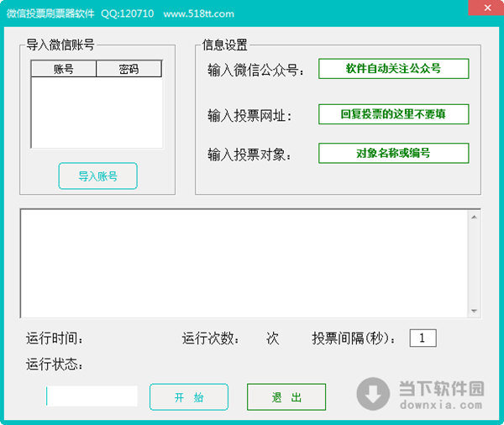Screen dimensions: 504x425
Task: Select the 账号 column header
Action: coord(64,69)
